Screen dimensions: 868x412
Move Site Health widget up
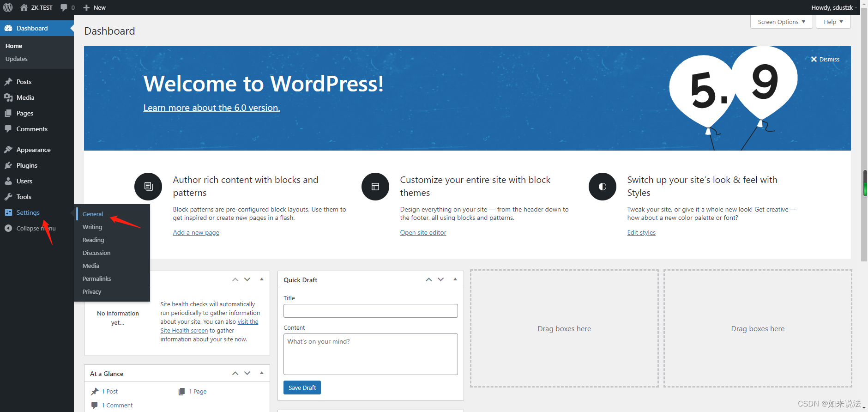tap(235, 279)
